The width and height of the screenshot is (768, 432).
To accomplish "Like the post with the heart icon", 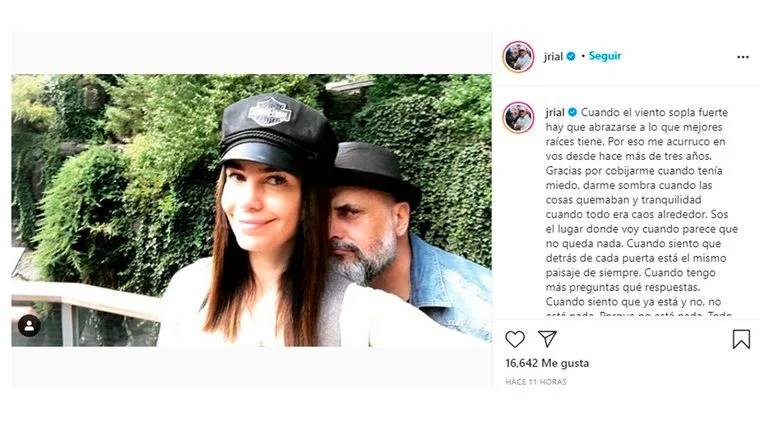I will [x=515, y=339].
